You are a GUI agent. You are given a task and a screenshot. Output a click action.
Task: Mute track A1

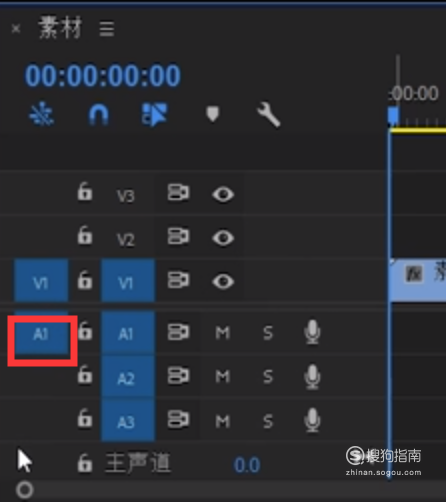pyautogui.click(x=223, y=333)
